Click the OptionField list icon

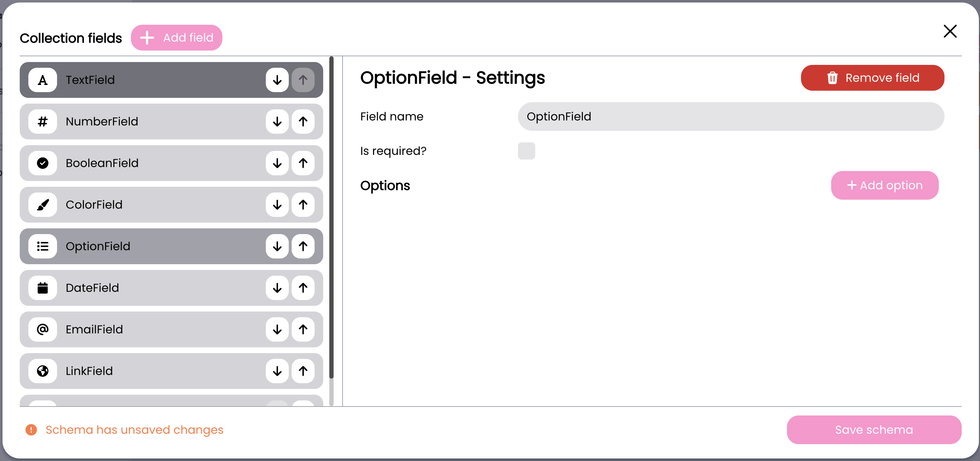click(43, 246)
